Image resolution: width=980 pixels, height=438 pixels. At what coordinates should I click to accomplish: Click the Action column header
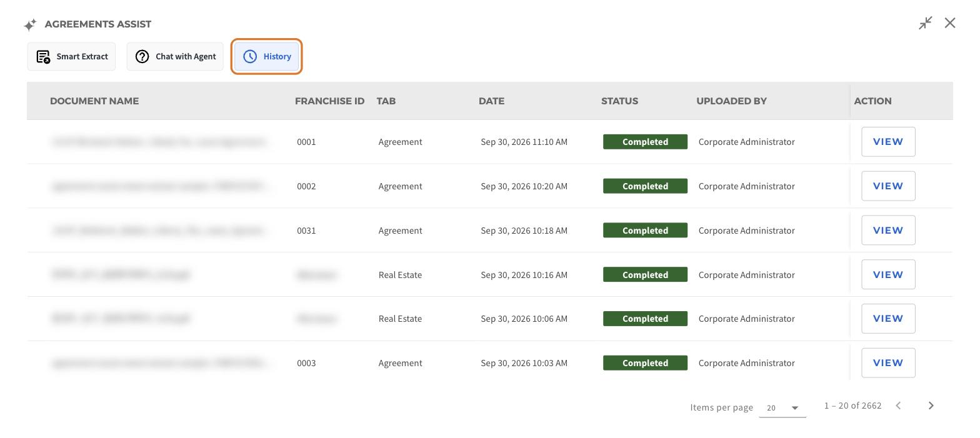872,101
